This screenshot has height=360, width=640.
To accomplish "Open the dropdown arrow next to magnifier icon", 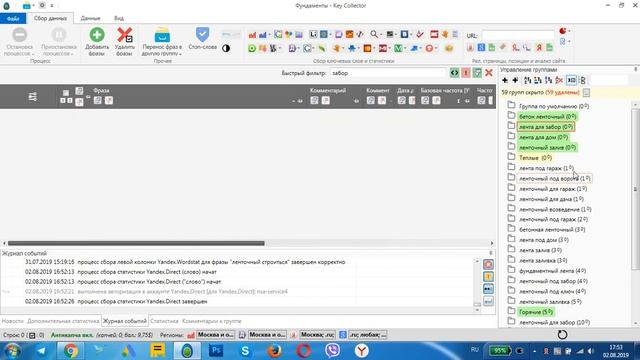I will (381, 35).
